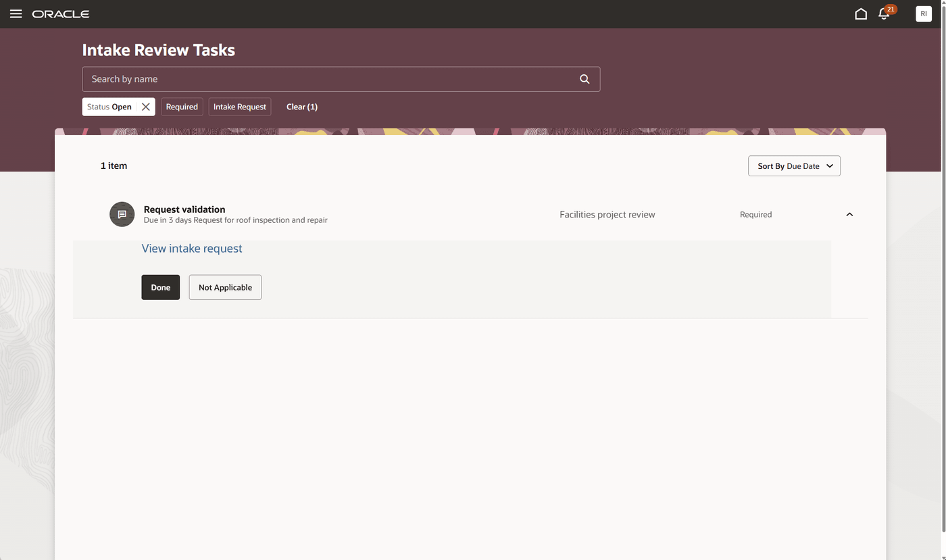Viewport: 946px width, 560px height.
Task: Click the Intake Review Tasks heading
Action: point(159,50)
